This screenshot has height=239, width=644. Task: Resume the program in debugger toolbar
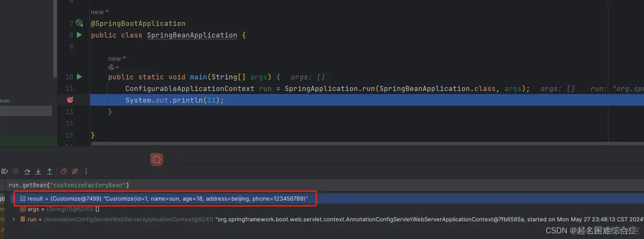(x=5, y=171)
